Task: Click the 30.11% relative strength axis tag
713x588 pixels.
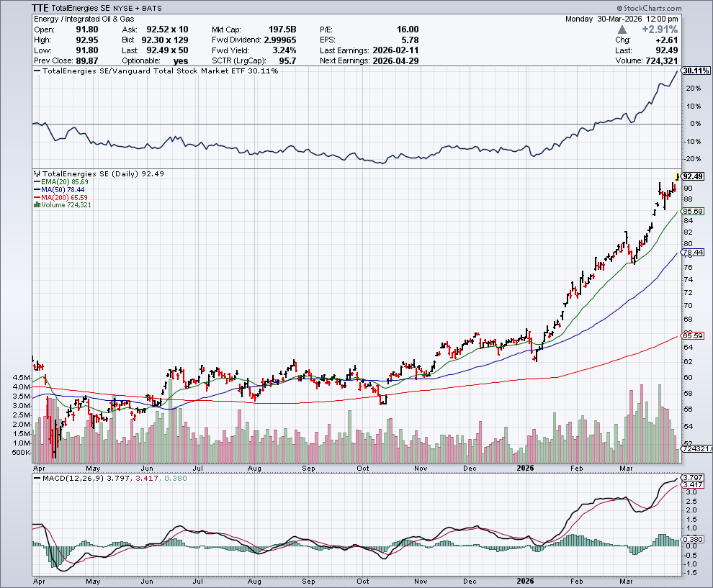Action: point(696,71)
